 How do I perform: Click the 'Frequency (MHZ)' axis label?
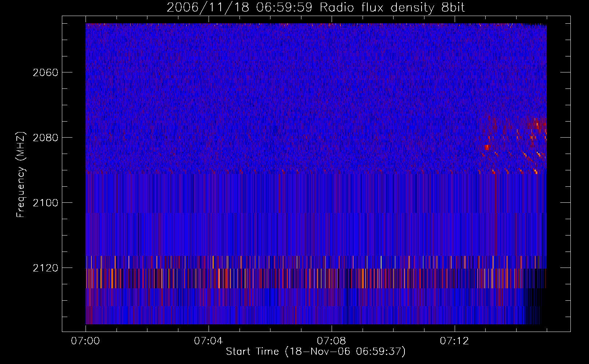click(21, 175)
